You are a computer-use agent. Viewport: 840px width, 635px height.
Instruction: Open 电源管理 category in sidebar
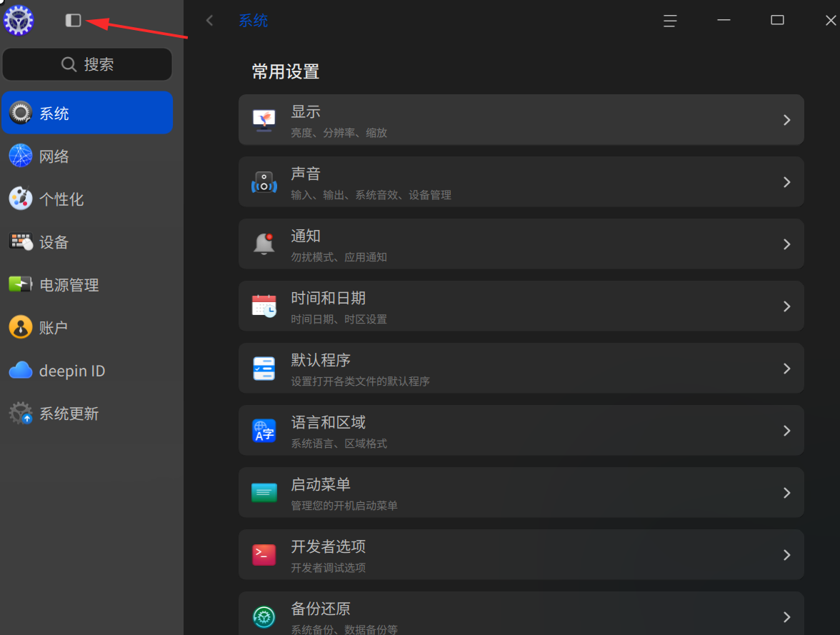(87, 284)
